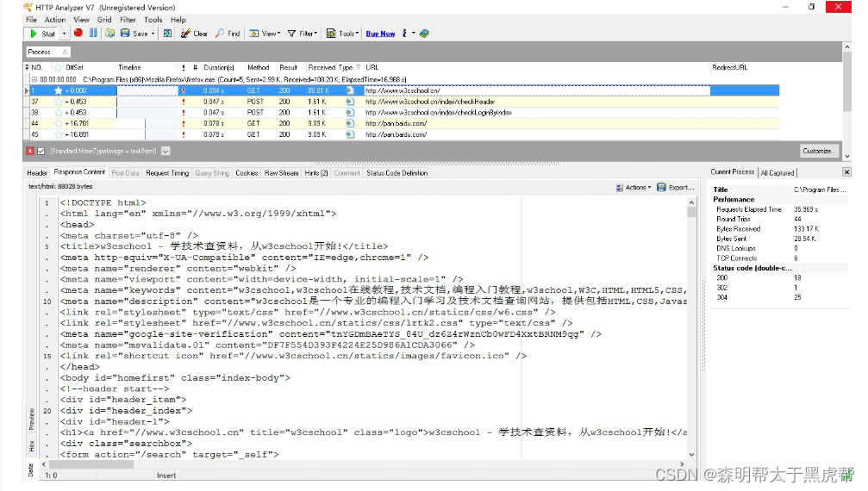Open the Tools toolbar dropdown
The width and height of the screenshot is (868, 491).
coord(342,34)
